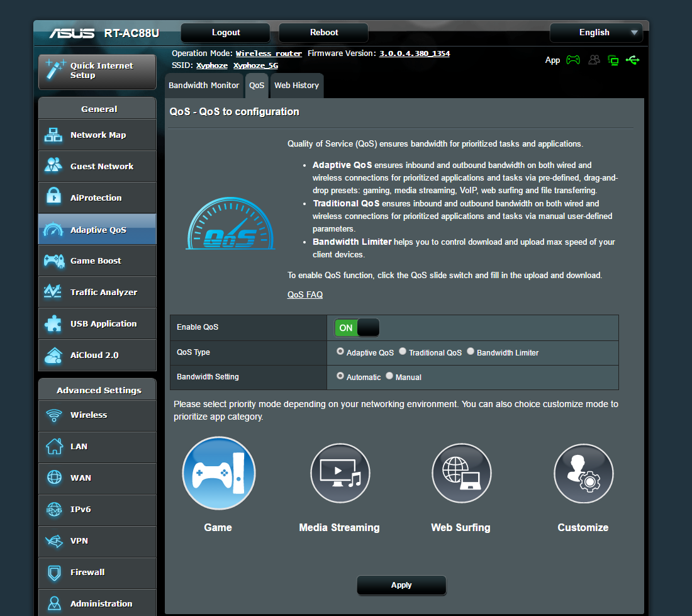
Task: Click Apply to save QoS settings
Action: [401, 585]
